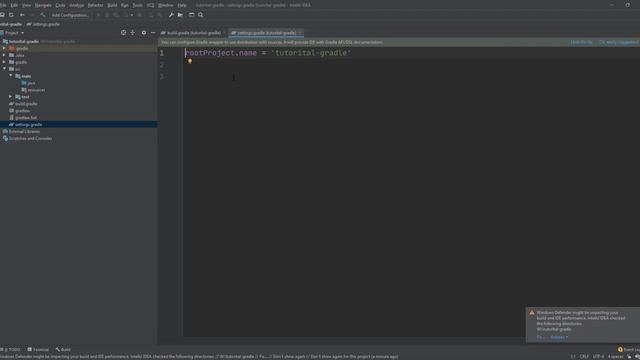Click the Back navigation arrow icon

point(22,15)
